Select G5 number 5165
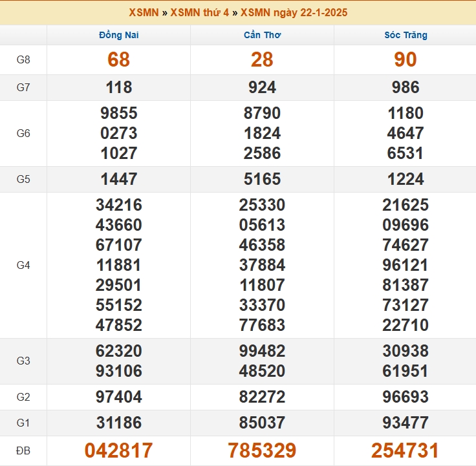 [x=262, y=179]
